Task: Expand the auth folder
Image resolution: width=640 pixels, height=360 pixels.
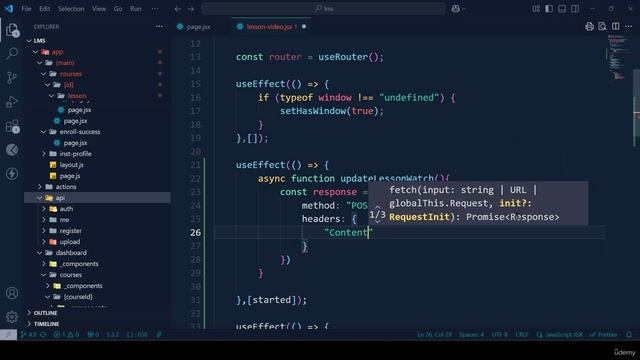Action: pos(44,209)
